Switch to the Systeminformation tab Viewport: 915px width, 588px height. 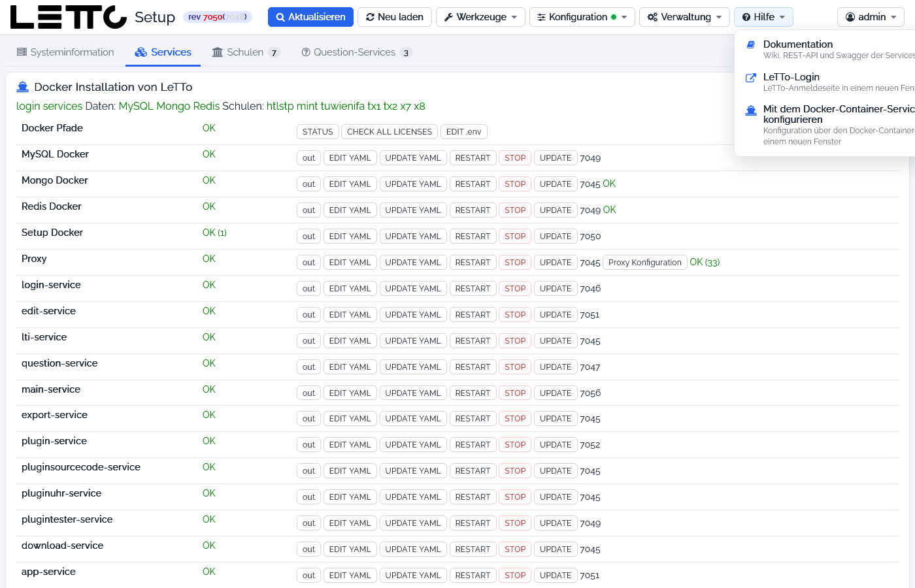pyautogui.click(x=65, y=52)
